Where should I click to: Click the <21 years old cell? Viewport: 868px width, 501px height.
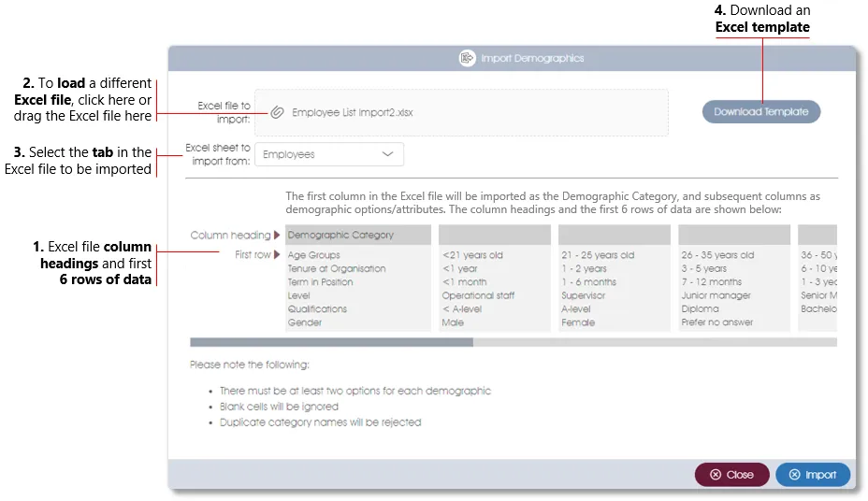click(472, 255)
